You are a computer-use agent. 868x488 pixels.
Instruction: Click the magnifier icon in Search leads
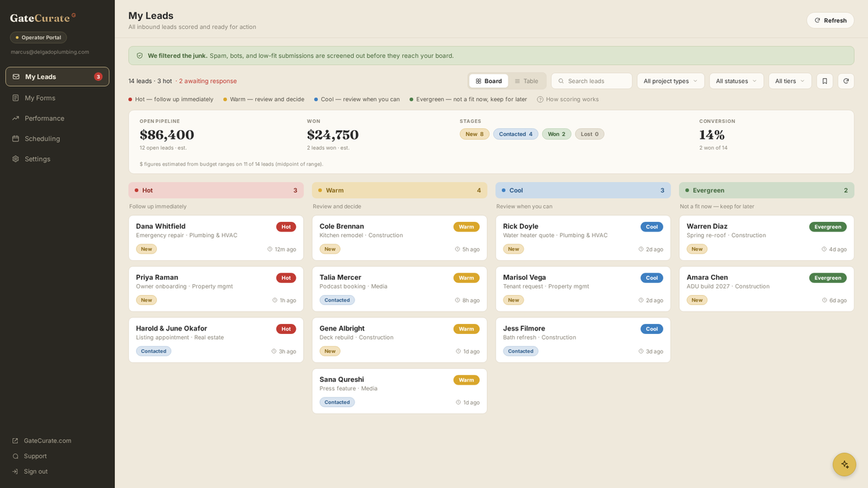tap(561, 81)
